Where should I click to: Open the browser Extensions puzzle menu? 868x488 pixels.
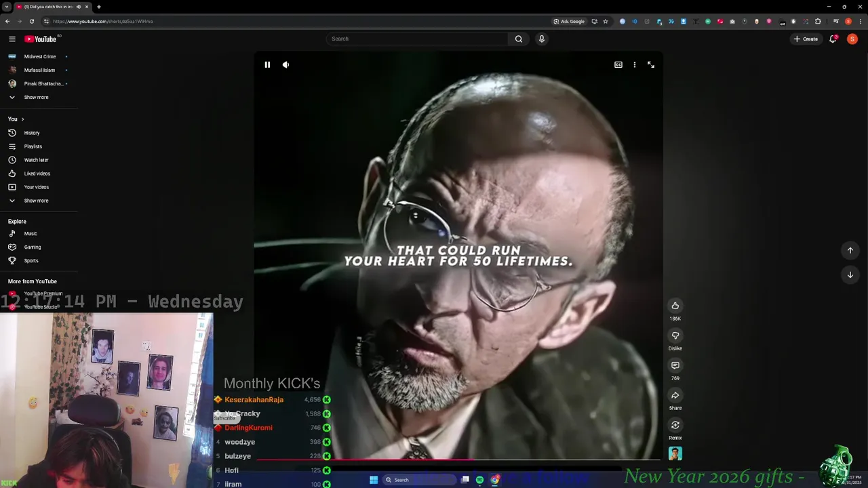(818, 21)
